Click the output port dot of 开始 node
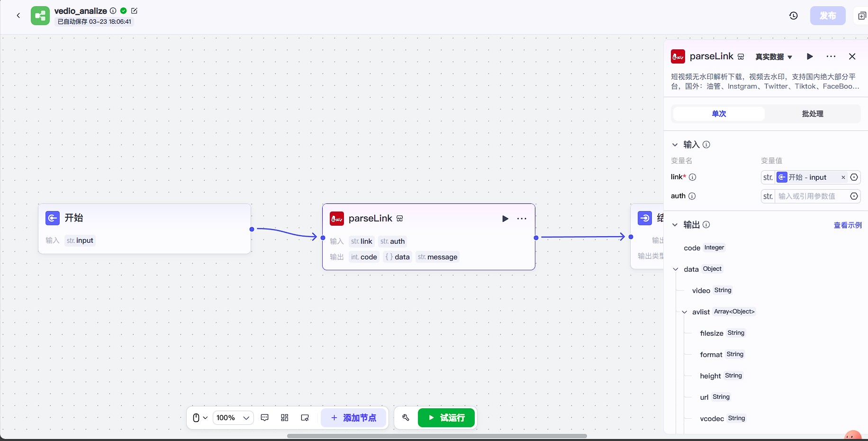Image resolution: width=868 pixels, height=441 pixels. [x=252, y=229]
